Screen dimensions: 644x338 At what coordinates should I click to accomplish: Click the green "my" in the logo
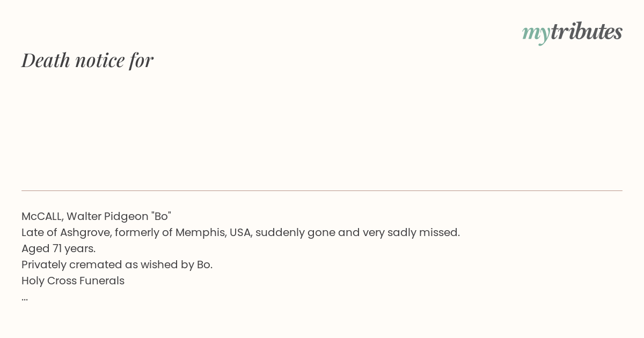click(536, 34)
